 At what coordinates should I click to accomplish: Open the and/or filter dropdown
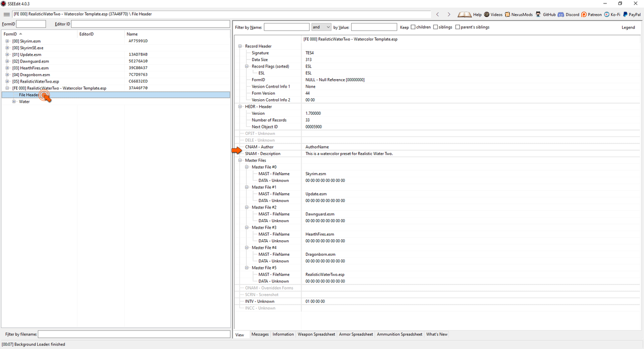[321, 27]
